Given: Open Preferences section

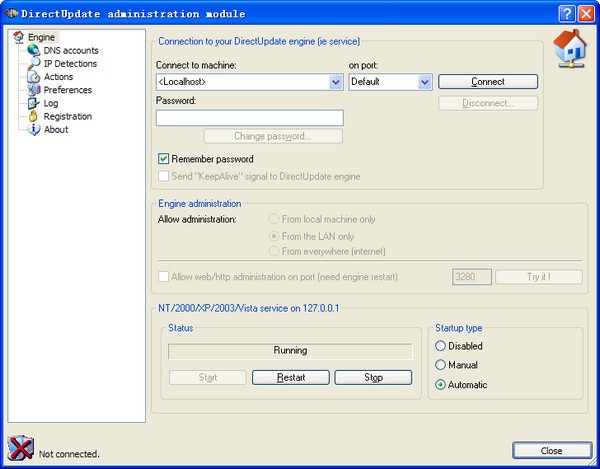Looking at the screenshot, I should coord(67,90).
